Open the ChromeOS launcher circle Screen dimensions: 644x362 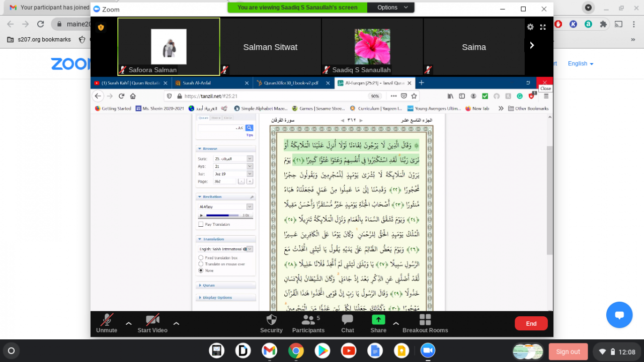point(11,350)
